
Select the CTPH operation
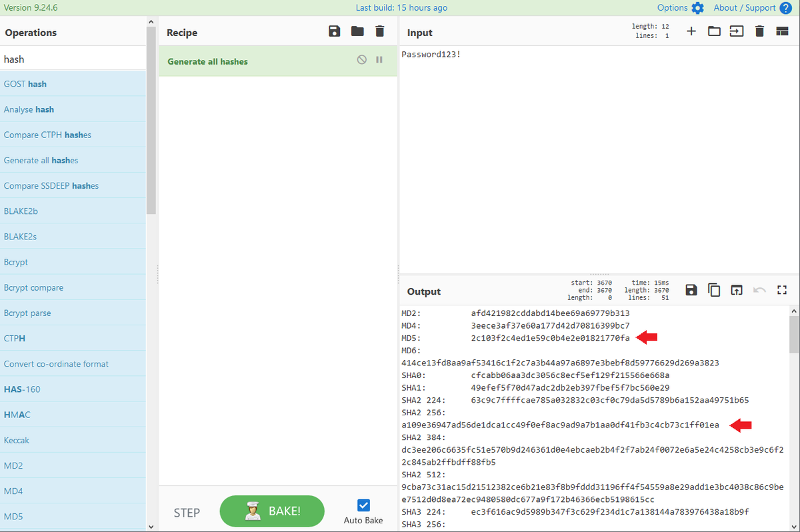click(73, 338)
